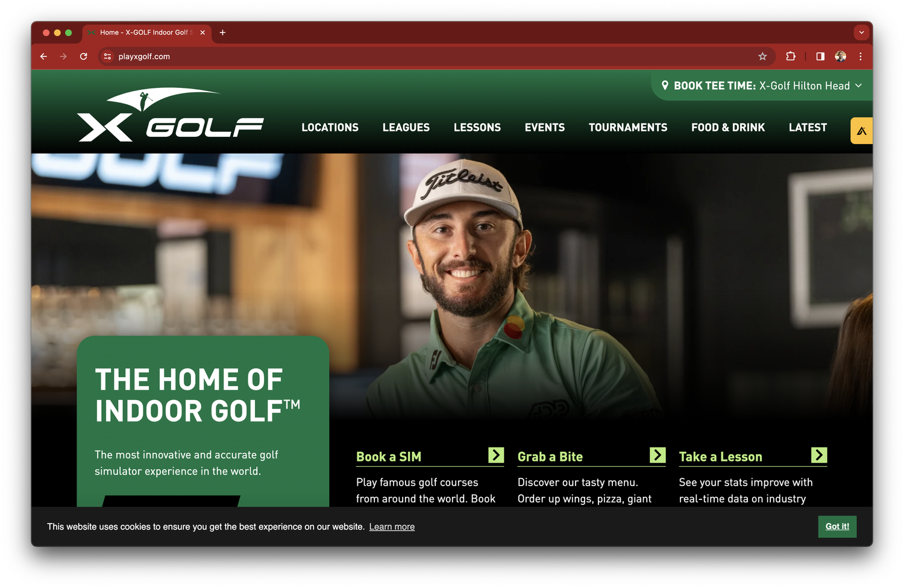Open the Tournaments menu item
Image resolution: width=904 pixels, height=588 pixels.
(x=628, y=128)
